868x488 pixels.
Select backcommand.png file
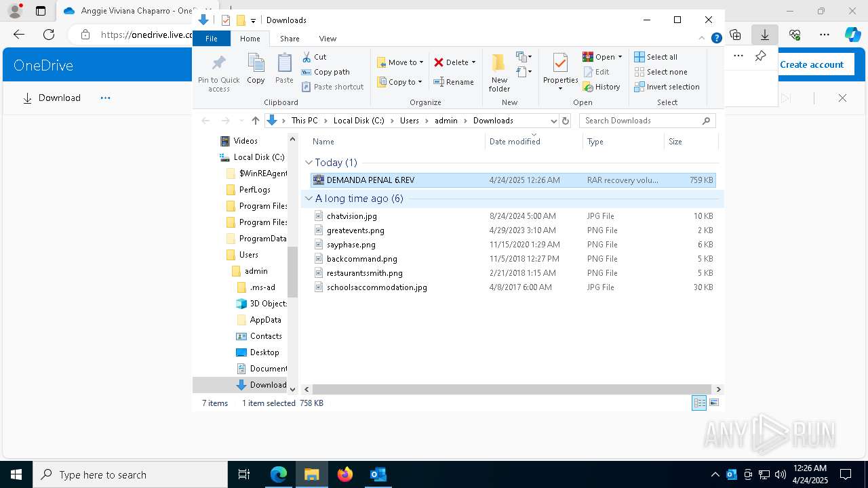click(513, 259)
